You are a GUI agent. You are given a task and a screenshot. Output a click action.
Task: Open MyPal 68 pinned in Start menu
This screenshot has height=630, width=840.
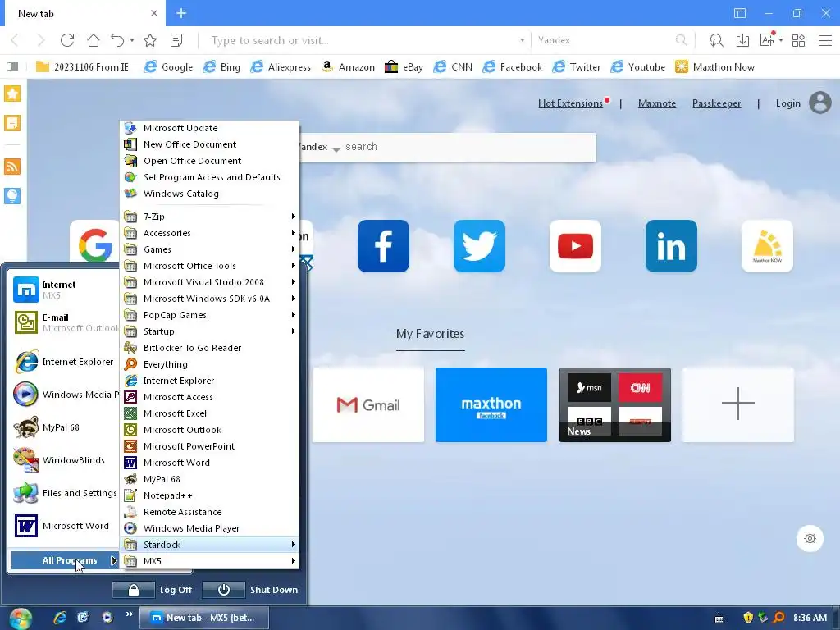point(64,427)
